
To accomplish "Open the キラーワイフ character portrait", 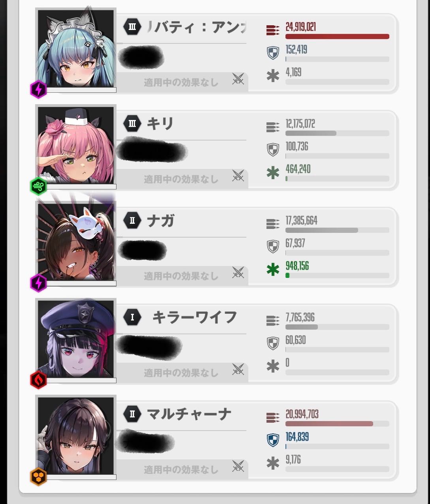I will coord(76,339).
